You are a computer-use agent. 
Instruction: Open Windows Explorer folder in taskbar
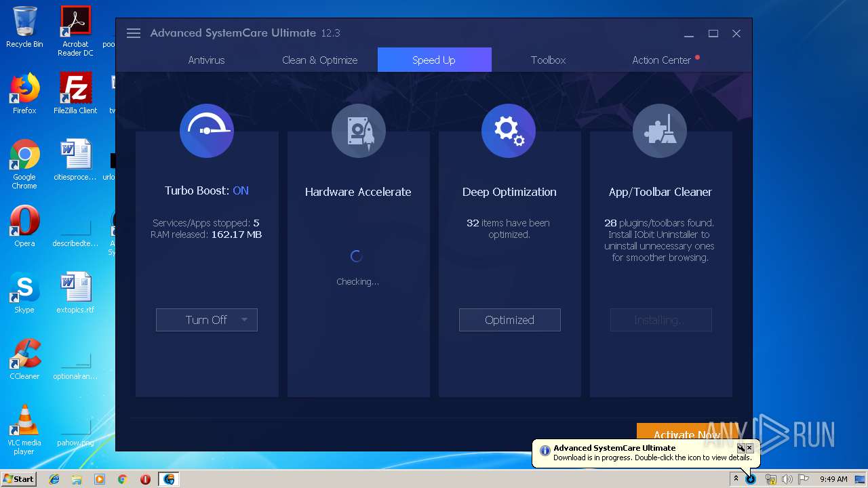tap(77, 479)
